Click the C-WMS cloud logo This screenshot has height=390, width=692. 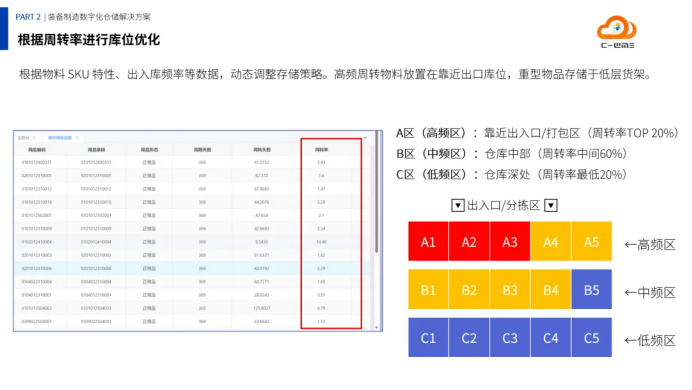click(x=617, y=32)
